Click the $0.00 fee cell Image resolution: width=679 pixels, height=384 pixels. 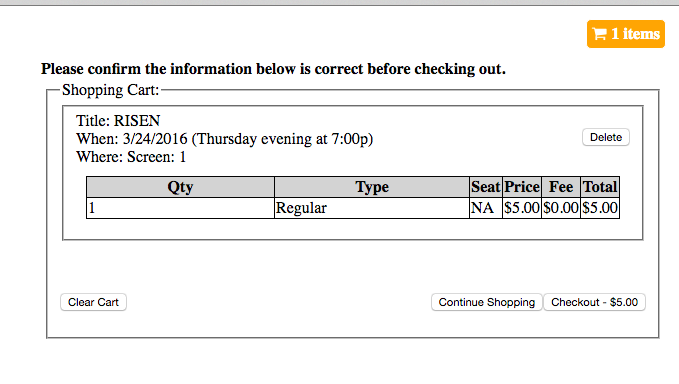561,208
